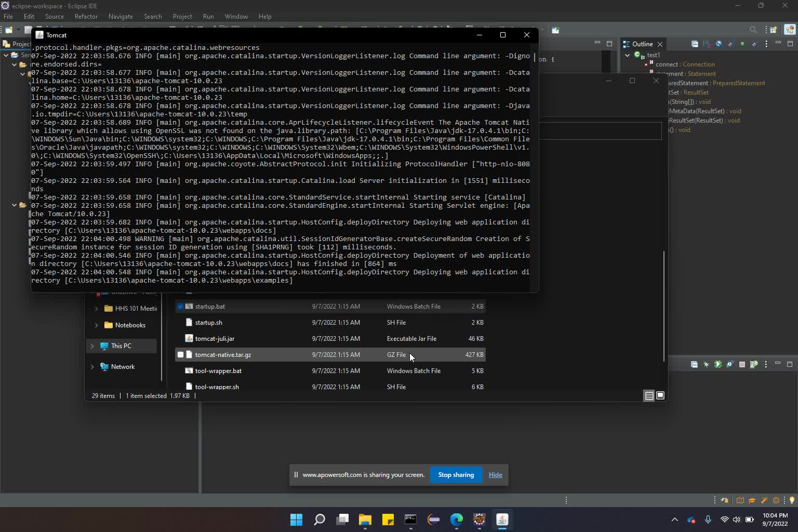798x532 pixels.
Task: Select Network in the navigation pane
Action: point(123,367)
